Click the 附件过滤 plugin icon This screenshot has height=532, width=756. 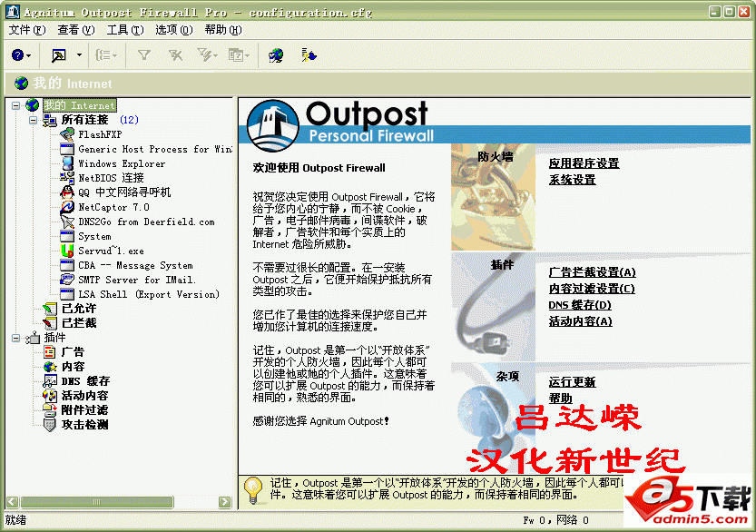pyautogui.click(x=50, y=410)
